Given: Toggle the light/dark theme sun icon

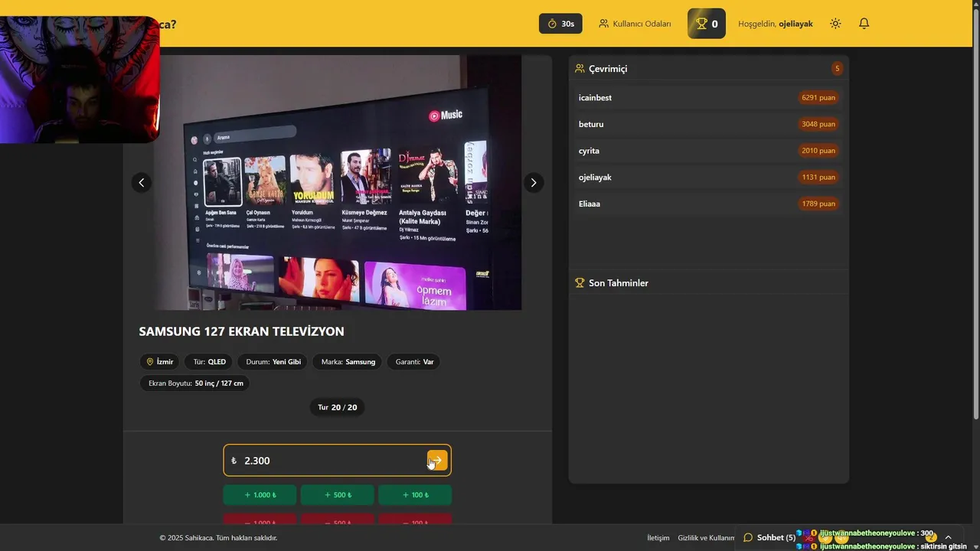Looking at the screenshot, I should tap(835, 24).
